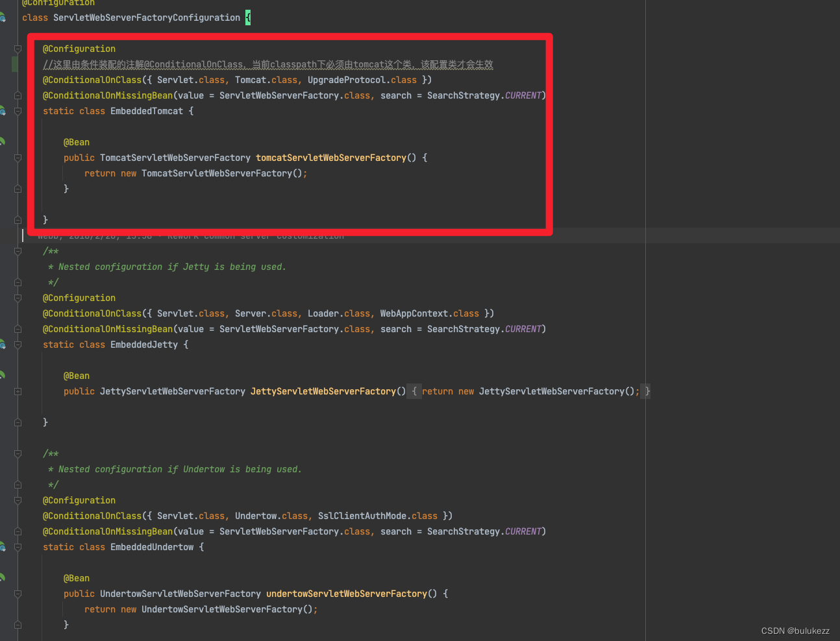Collapse fold marker at first @Configuration inside red box
Screen dimensions: 840x641
click(18, 49)
